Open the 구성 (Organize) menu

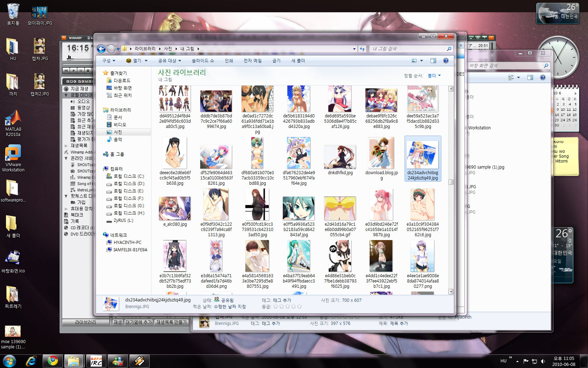click(108, 61)
